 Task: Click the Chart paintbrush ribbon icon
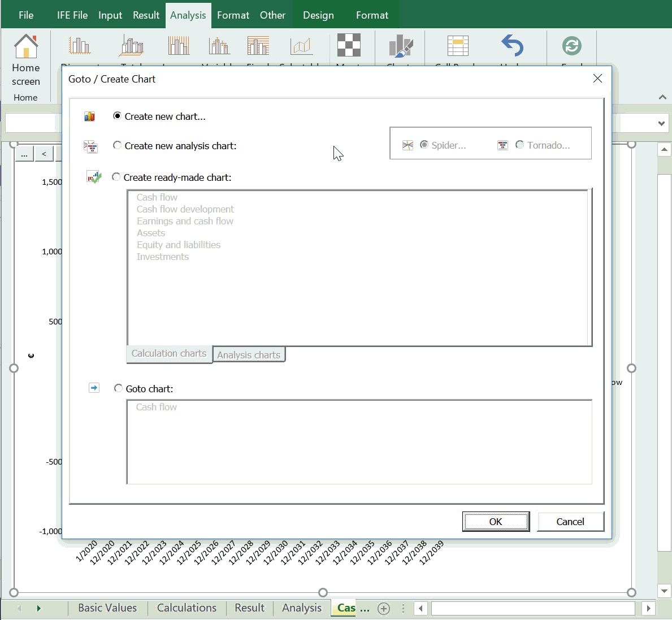[401, 46]
